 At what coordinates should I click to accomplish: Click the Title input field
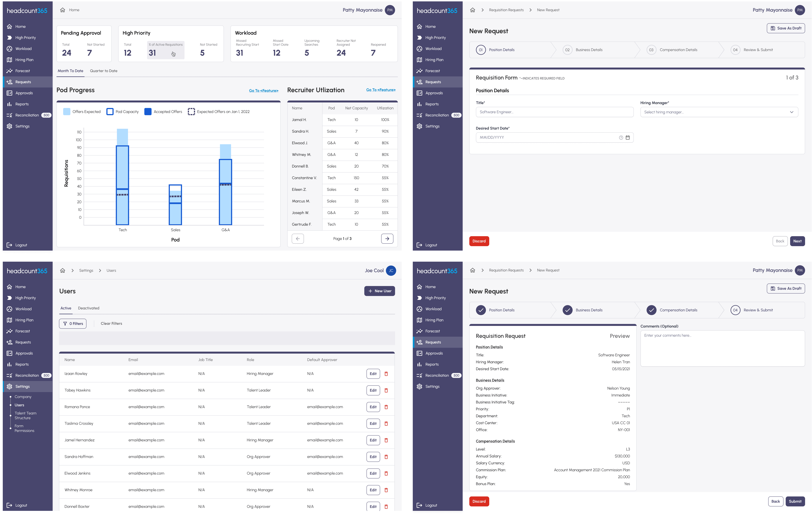(x=555, y=112)
